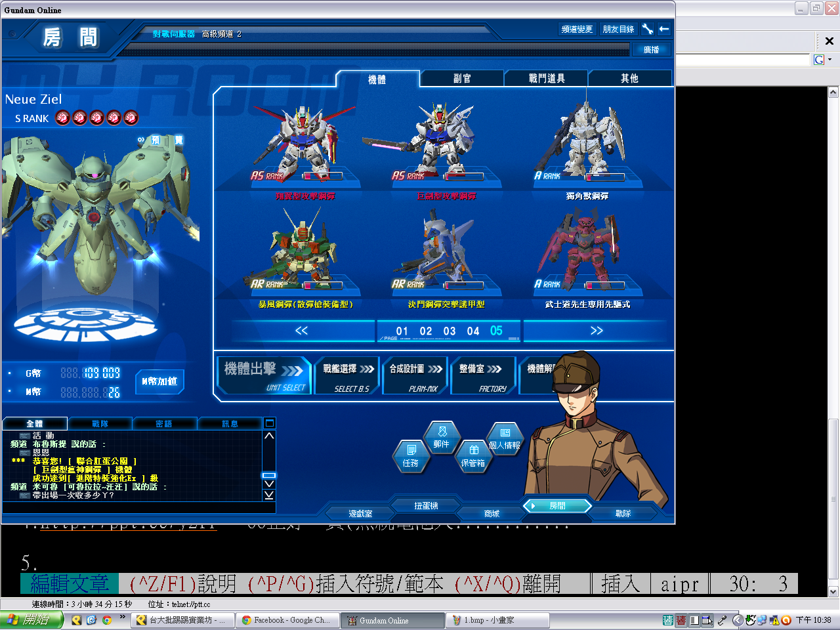
Task: Go to the previous unit page
Action: pyautogui.click(x=302, y=331)
